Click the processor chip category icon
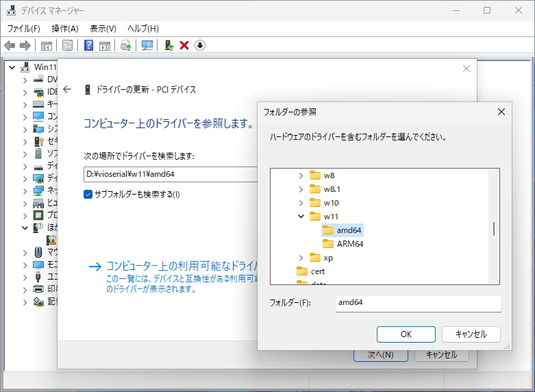 point(38,215)
